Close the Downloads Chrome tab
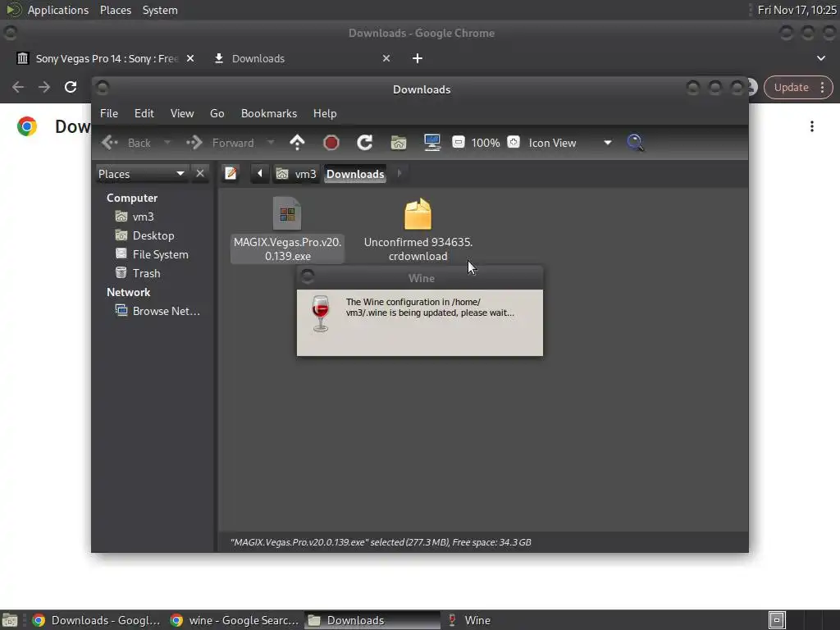The height and width of the screenshot is (630, 840). 386,58
